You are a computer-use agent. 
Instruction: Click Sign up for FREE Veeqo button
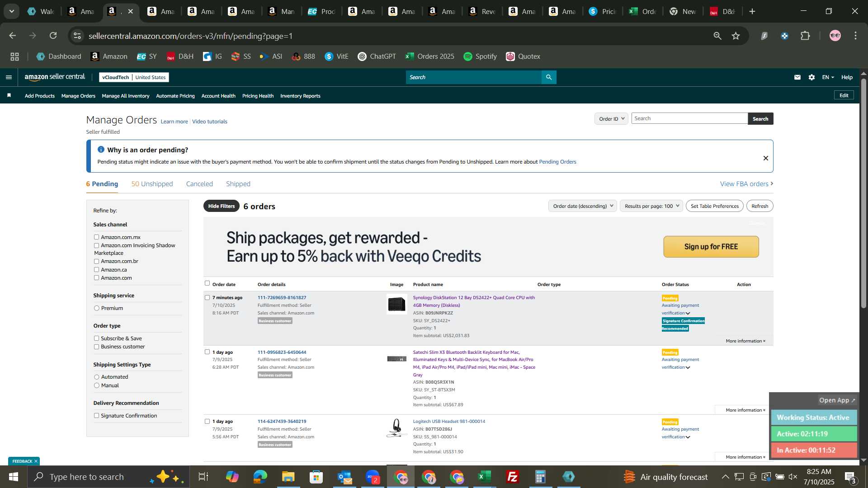(711, 247)
